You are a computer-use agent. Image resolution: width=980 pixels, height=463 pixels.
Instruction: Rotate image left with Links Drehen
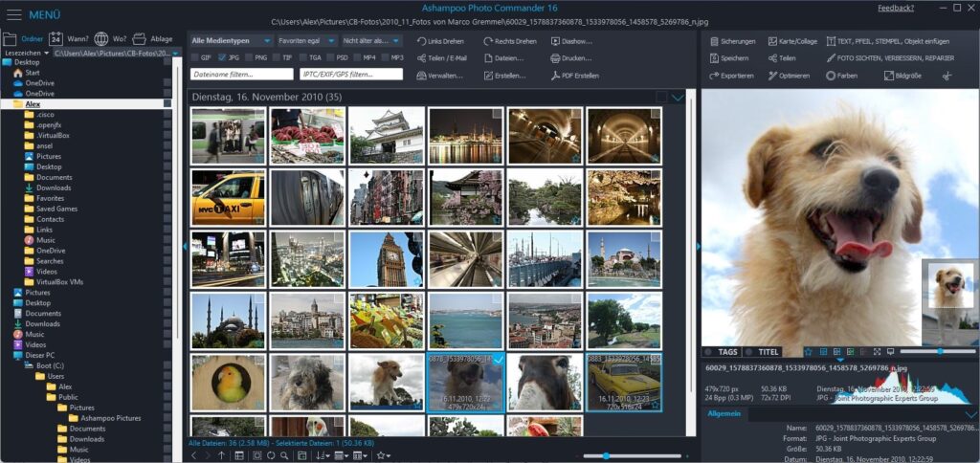tap(441, 41)
